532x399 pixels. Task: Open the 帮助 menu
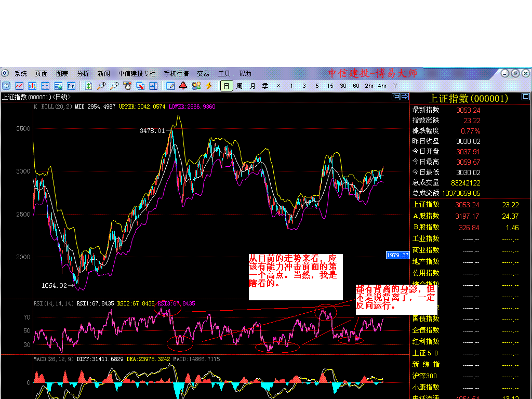[245, 73]
